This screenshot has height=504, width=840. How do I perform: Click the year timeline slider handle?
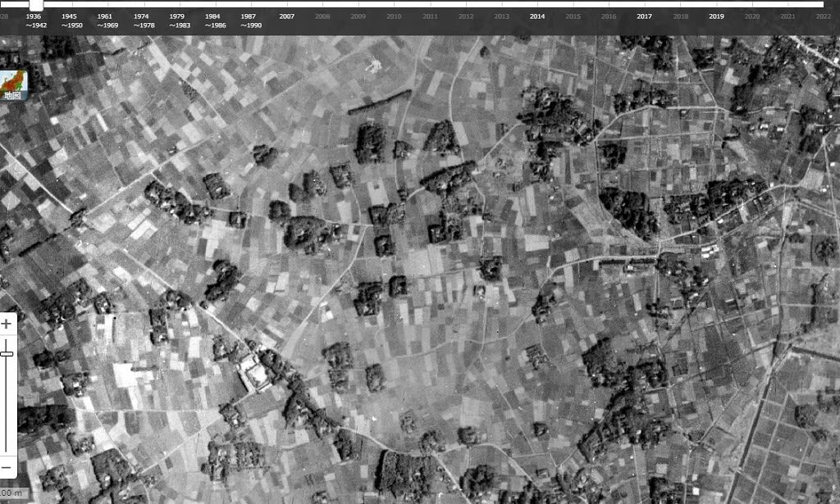pyautogui.click(x=36, y=6)
